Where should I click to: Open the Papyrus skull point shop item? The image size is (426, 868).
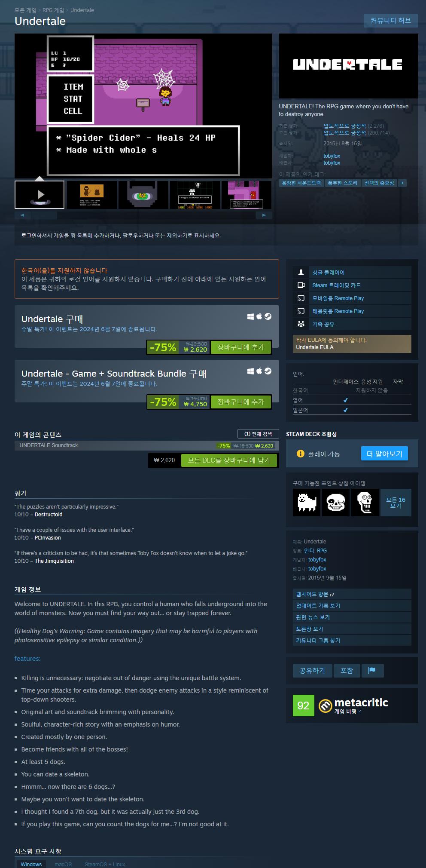pos(365,502)
